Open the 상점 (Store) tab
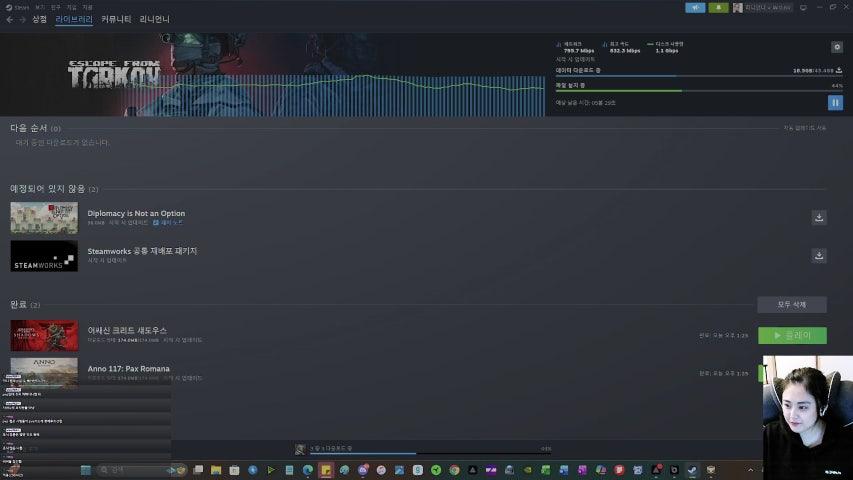The width and height of the screenshot is (853, 480). point(39,19)
